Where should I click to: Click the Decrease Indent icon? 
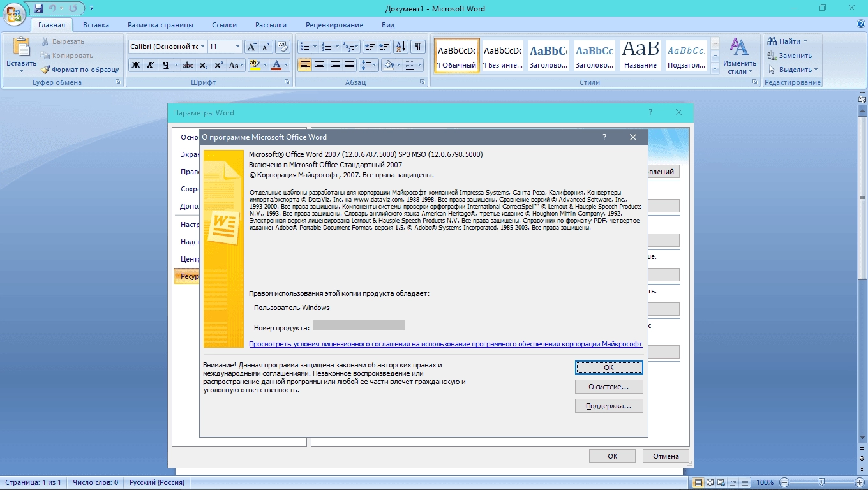coord(370,47)
